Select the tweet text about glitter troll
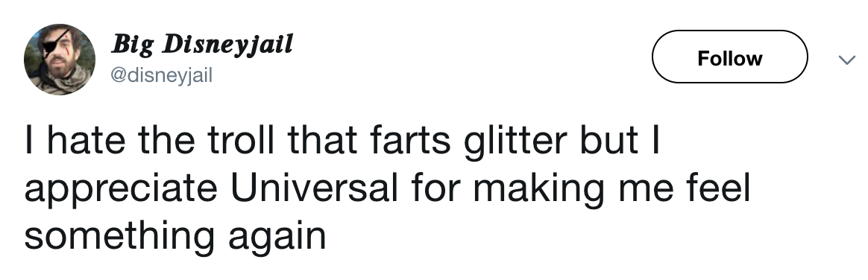The height and width of the screenshot is (280, 868). pos(387,188)
